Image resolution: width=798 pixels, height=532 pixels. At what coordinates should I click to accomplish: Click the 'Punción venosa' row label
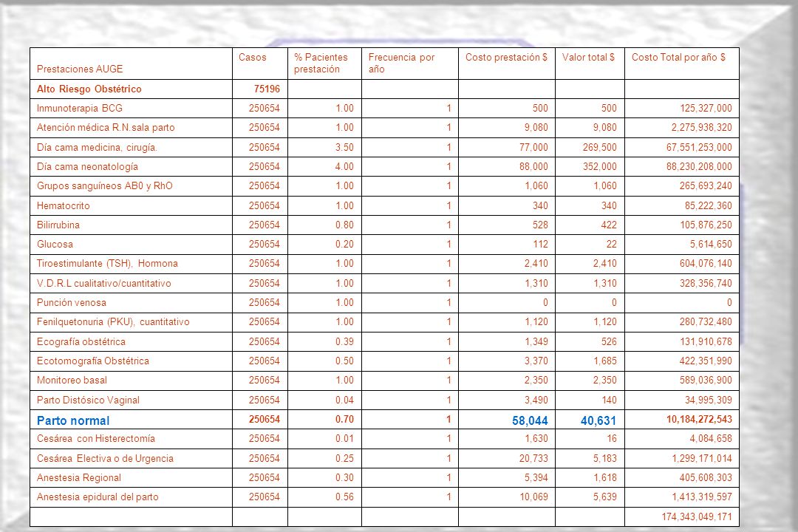click(71, 302)
